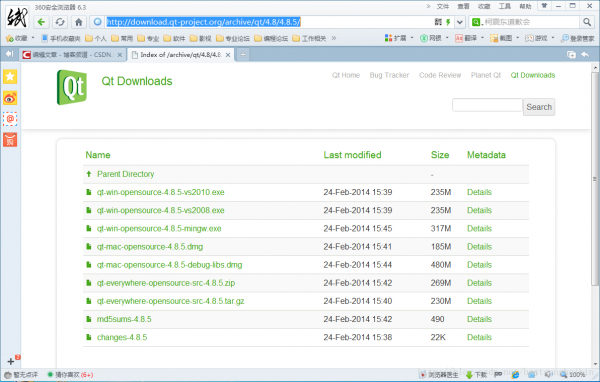The width and height of the screenshot is (600, 382).
Task: Go back with the green arrow button
Action: (41, 22)
